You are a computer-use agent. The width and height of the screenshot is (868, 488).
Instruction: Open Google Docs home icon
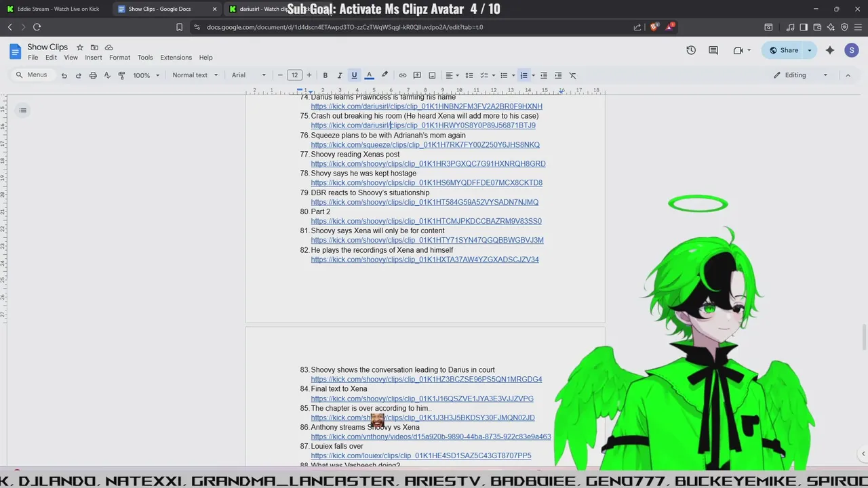coord(16,52)
